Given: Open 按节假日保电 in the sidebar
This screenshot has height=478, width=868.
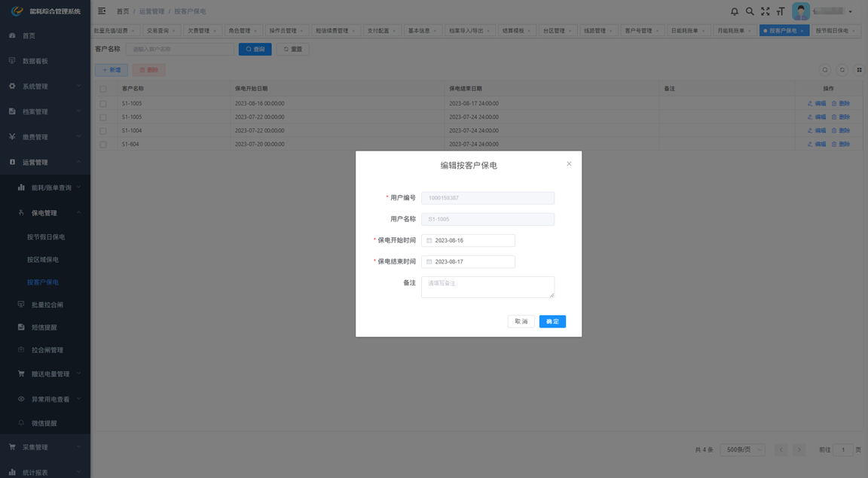Looking at the screenshot, I should click(x=46, y=237).
